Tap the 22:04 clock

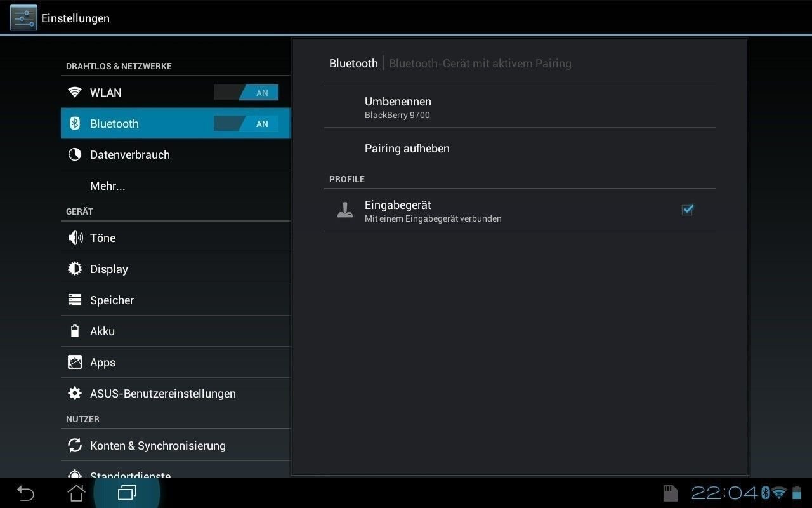pyautogui.click(x=725, y=493)
